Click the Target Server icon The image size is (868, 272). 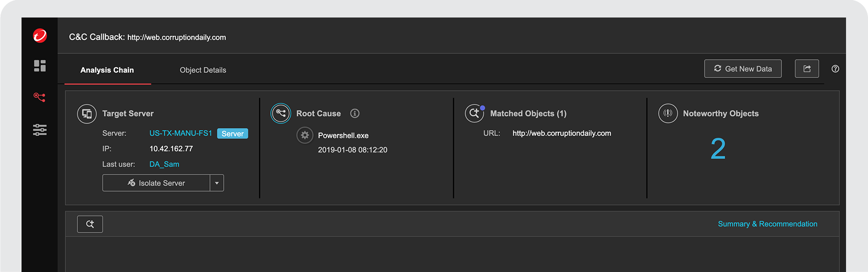pos(87,113)
